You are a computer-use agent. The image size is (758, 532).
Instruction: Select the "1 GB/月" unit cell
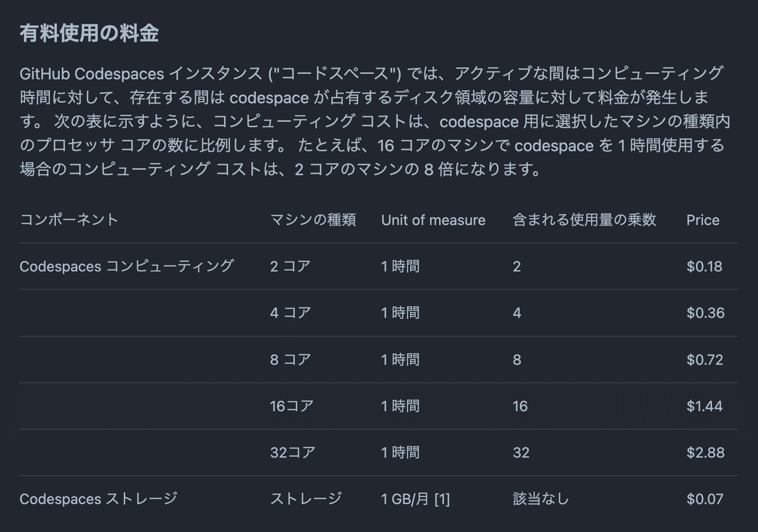coord(405,499)
